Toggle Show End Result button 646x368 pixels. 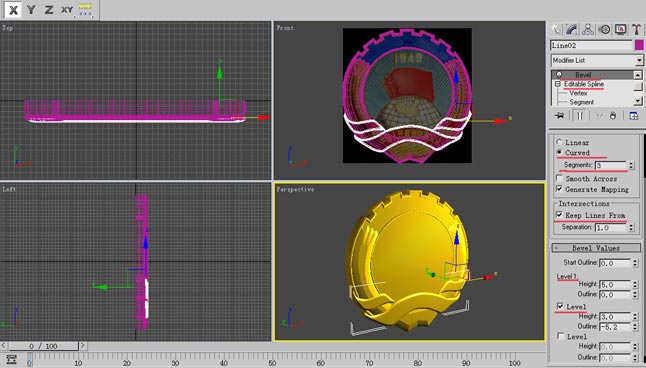[x=579, y=116]
